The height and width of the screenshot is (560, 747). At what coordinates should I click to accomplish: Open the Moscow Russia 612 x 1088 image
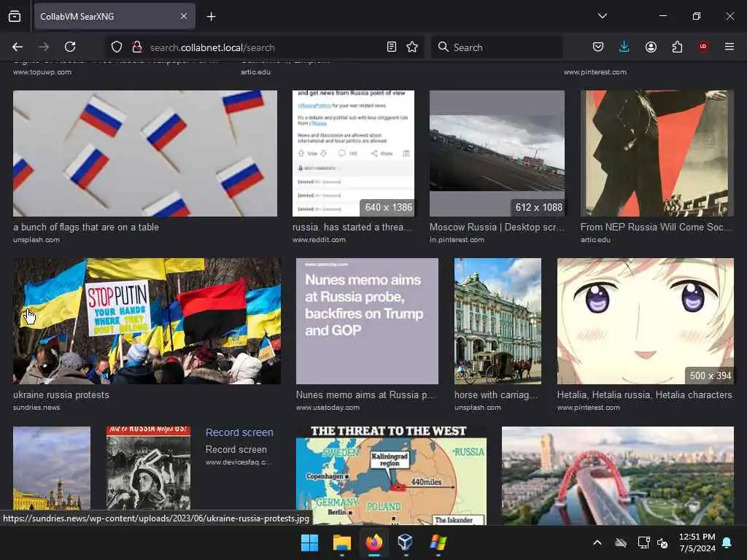497,153
